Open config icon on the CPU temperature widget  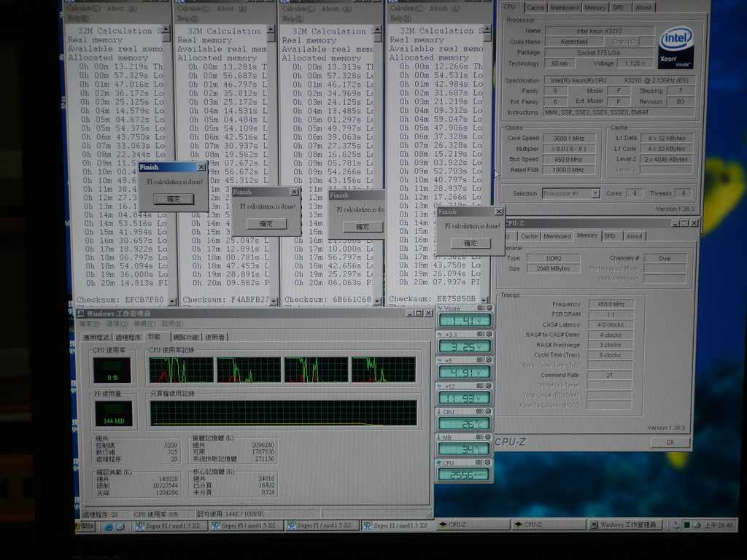click(x=481, y=411)
